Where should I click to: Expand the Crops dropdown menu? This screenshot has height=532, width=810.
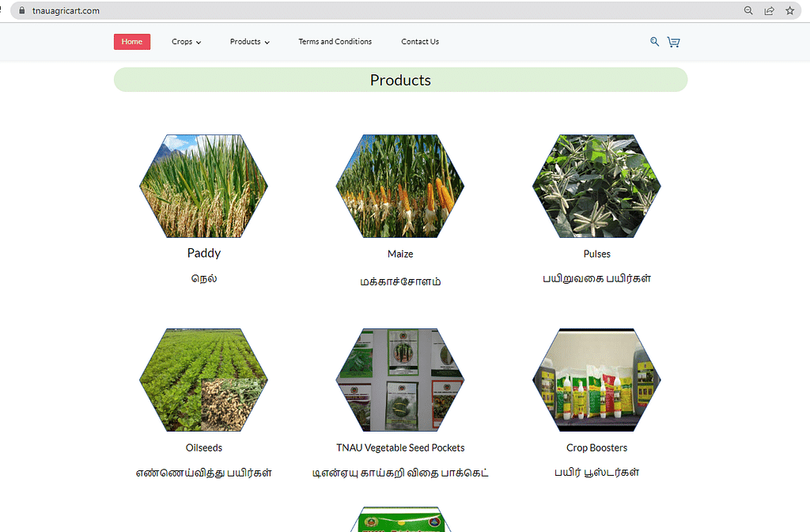pos(187,42)
